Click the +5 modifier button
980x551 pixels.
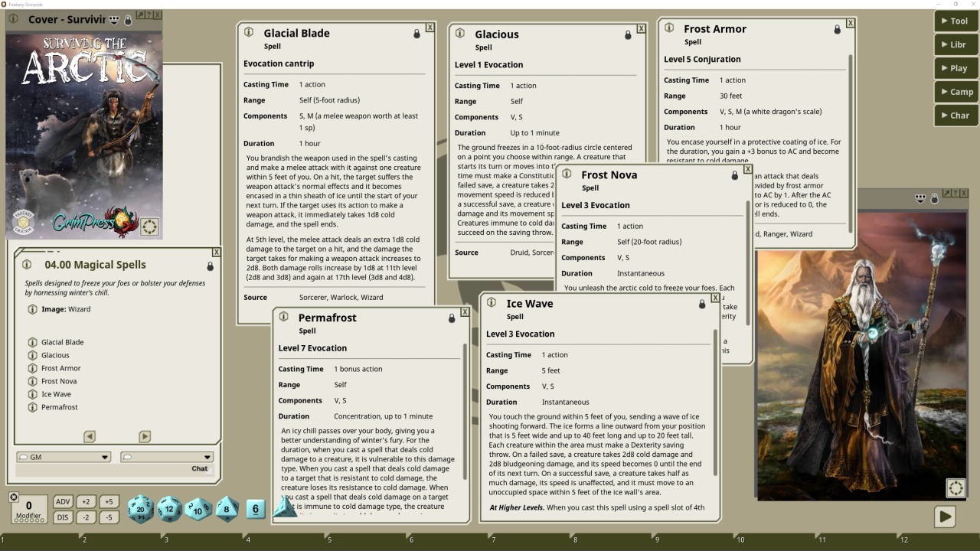111,501
